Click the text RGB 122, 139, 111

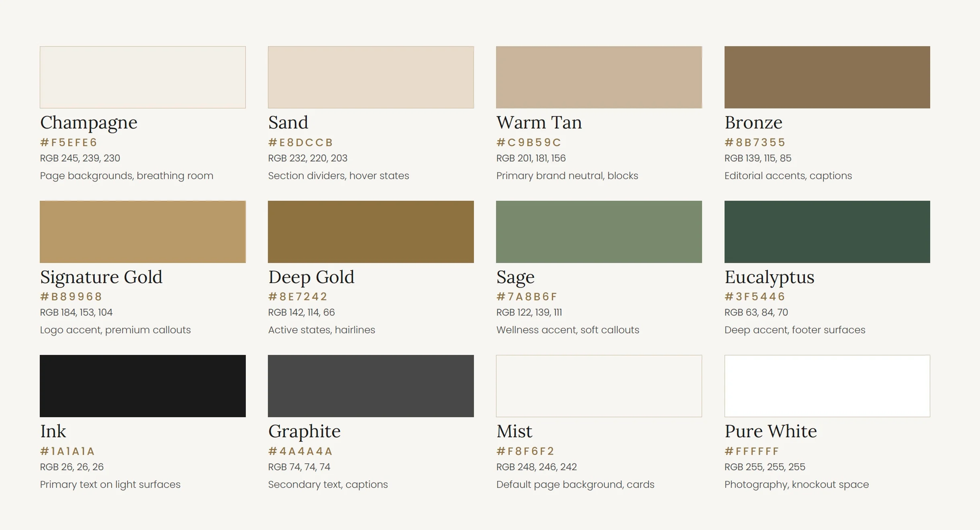[529, 312]
